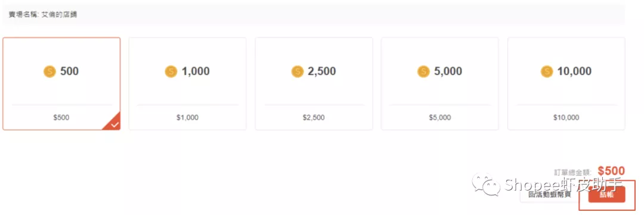Click the coin icon beside 500
This screenshot has width=644, height=215.
pos(49,72)
